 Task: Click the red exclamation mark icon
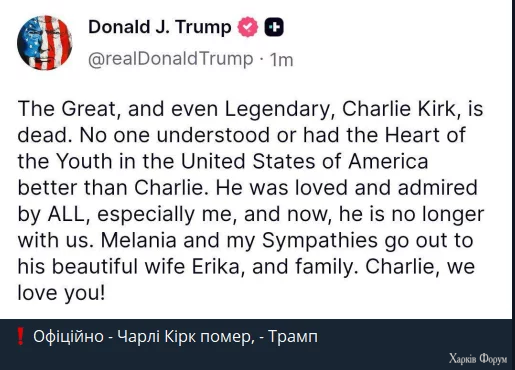coord(21,336)
